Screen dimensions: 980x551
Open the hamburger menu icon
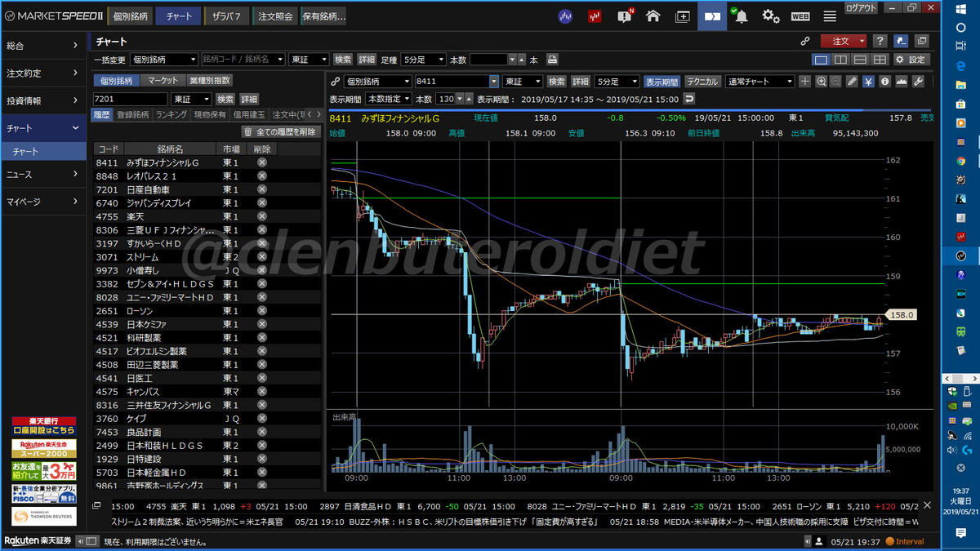pos(830,16)
